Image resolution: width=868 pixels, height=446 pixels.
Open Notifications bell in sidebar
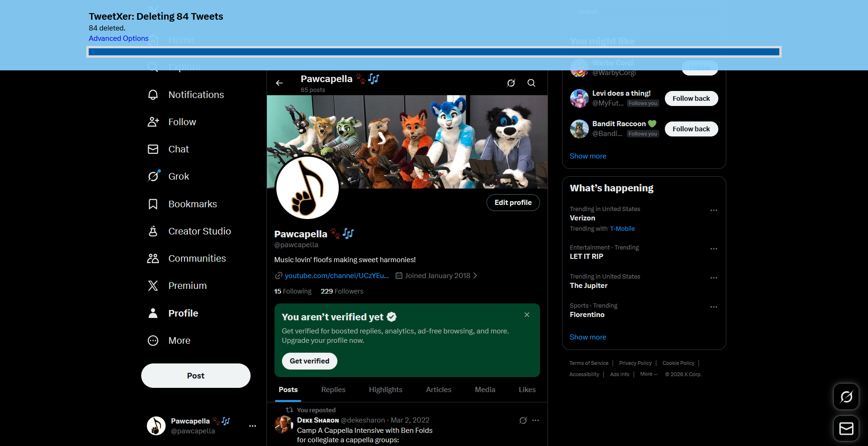pyautogui.click(x=153, y=95)
